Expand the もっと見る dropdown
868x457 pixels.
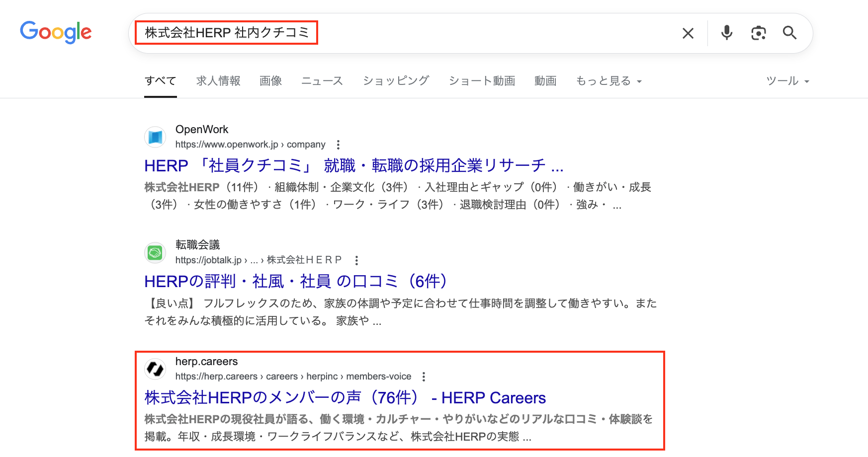click(609, 81)
